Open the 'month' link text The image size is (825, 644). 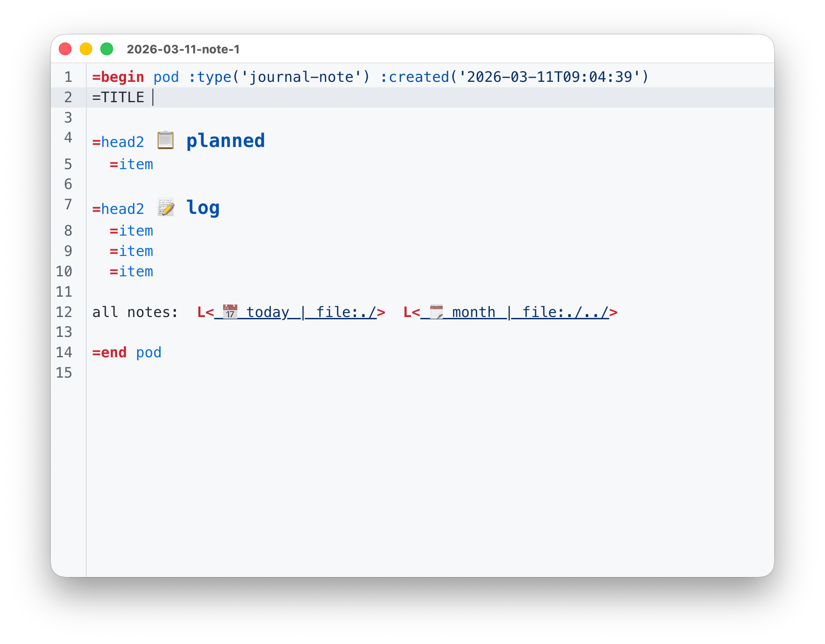tap(474, 312)
